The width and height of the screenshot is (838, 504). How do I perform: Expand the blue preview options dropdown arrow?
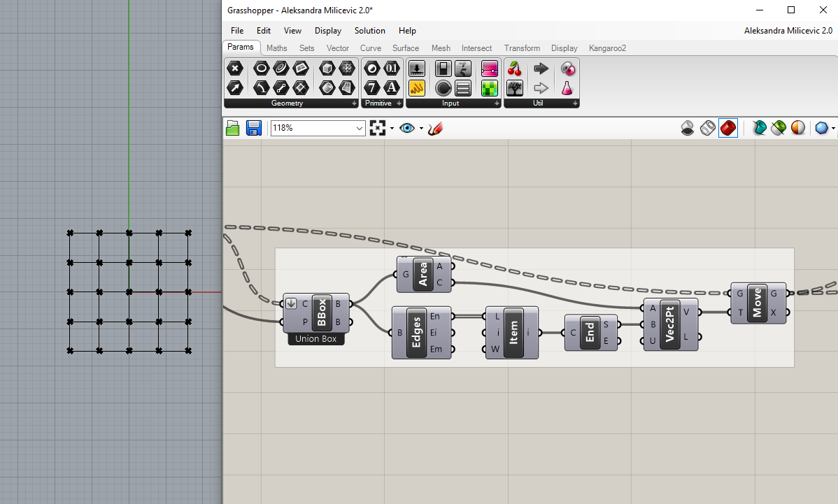point(834,128)
